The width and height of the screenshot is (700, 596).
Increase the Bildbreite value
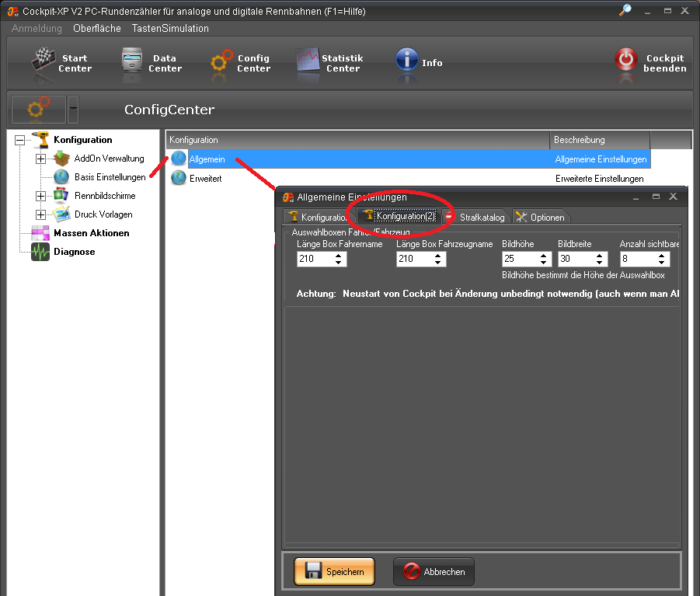coord(600,256)
